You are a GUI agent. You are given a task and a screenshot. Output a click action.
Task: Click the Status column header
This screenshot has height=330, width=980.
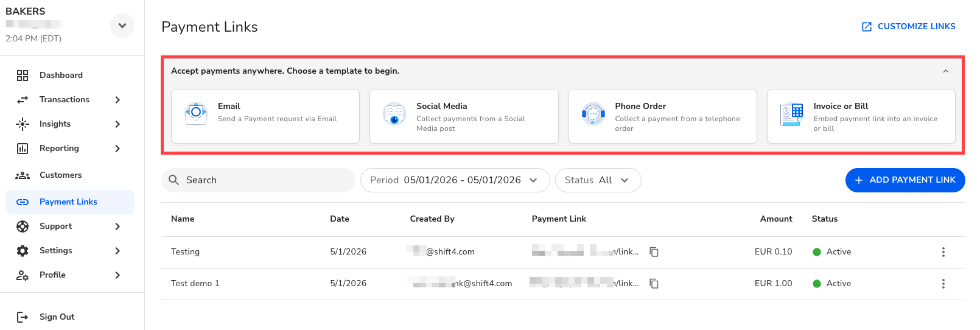point(825,219)
